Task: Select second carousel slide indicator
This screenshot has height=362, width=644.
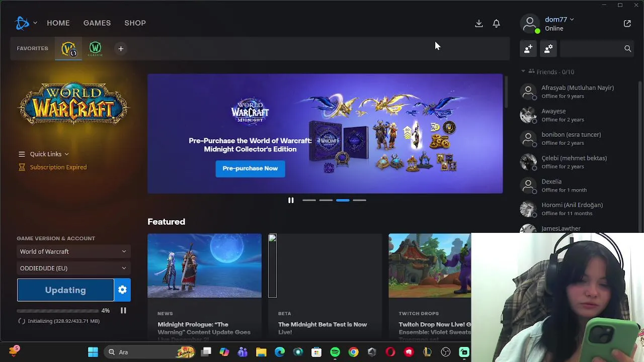Action: coord(326,200)
